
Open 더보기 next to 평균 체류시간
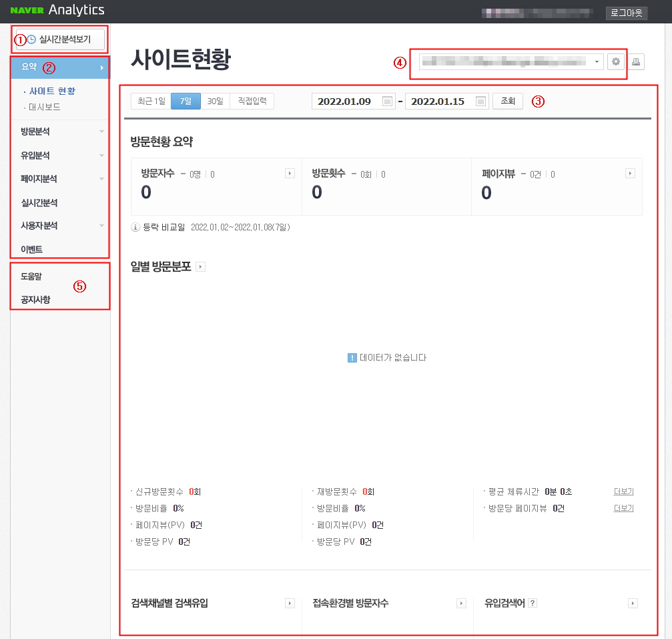[x=623, y=491]
